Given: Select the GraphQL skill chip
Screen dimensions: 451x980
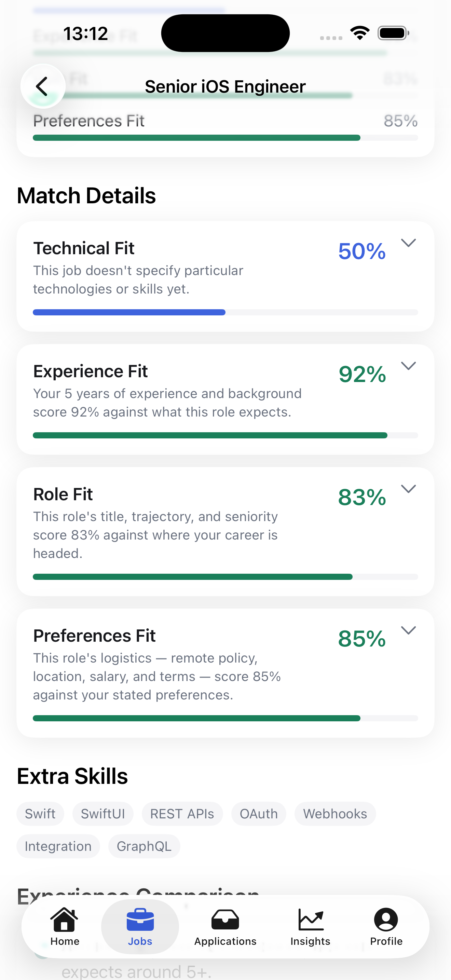Looking at the screenshot, I should pyautogui.click(x=144, y=846).
